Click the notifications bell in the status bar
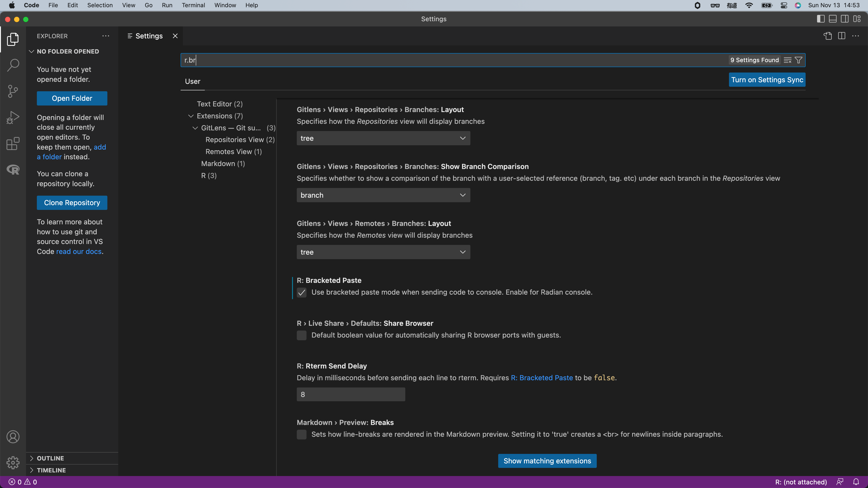The height and width of the screenshot is (488, 868). pyautogui.click(x=856, y=482)
